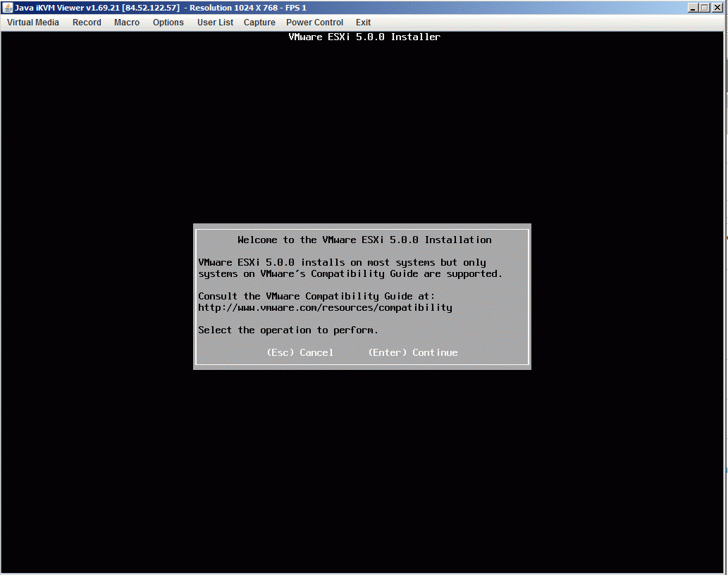Click 'Consult the VMware Compatibility Guide at:' line

tap(316, 296)
